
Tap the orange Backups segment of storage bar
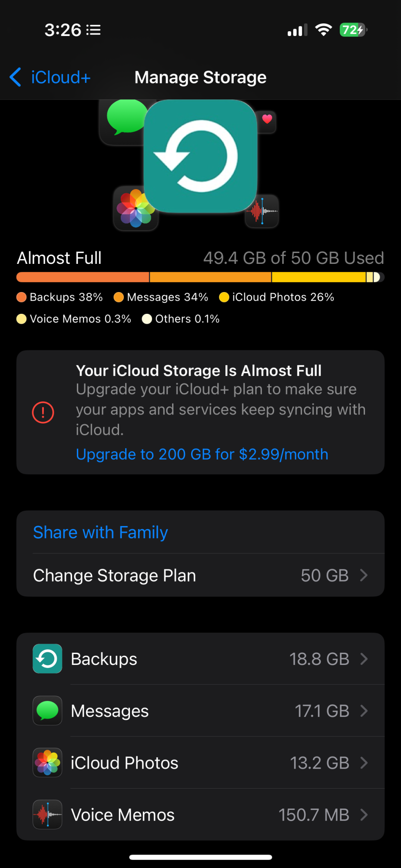coord(83,277)
